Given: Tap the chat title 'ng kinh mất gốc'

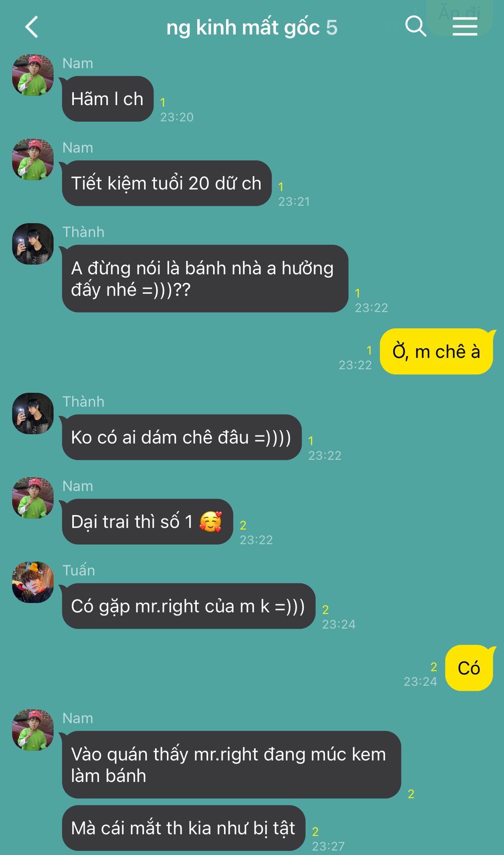Looking at the screenshot, I should 243,28.
